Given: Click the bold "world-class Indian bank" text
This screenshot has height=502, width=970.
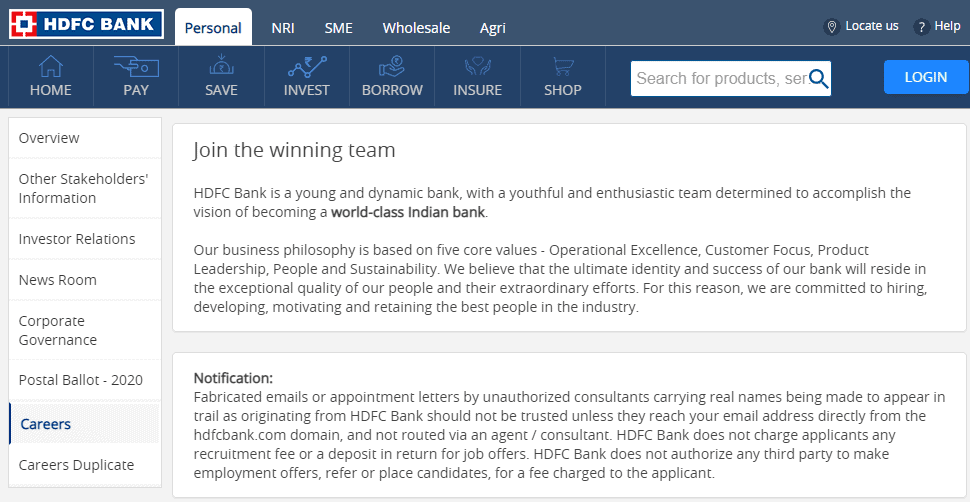Looking at the screenshot, I should coord(408,212).
